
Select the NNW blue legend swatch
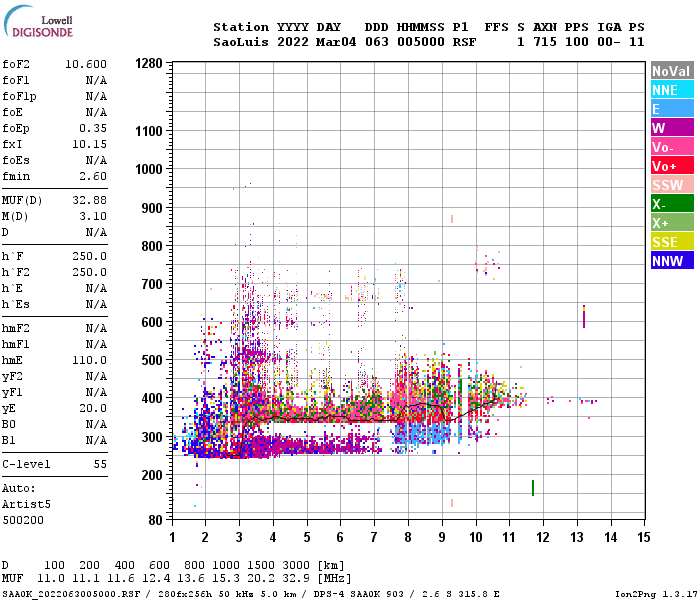click(672, 261)
